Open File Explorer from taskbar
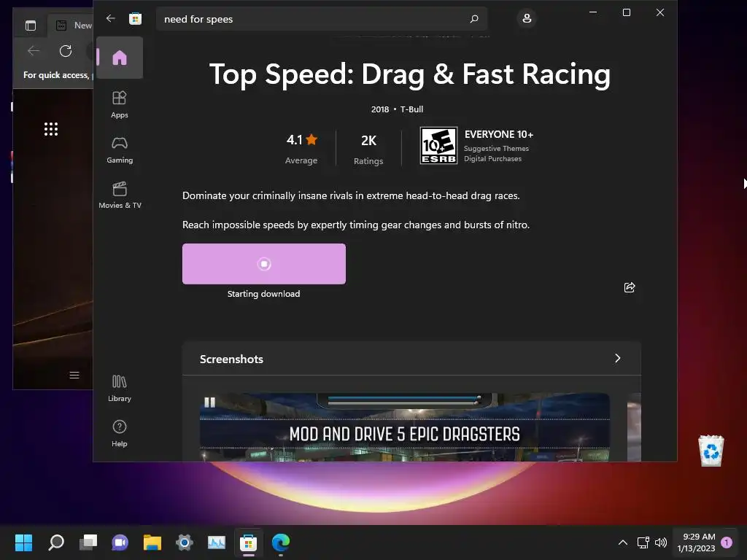Viewport: 747px width, 560px height. pyautogui.click(x=152, y=542)
